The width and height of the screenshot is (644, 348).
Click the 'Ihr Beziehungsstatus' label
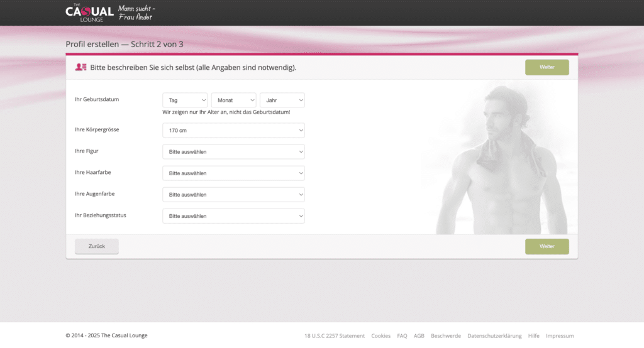[x=101, y=215]
